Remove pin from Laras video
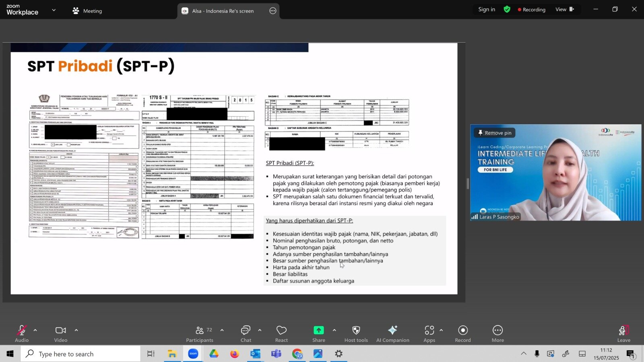 (495, 133)
